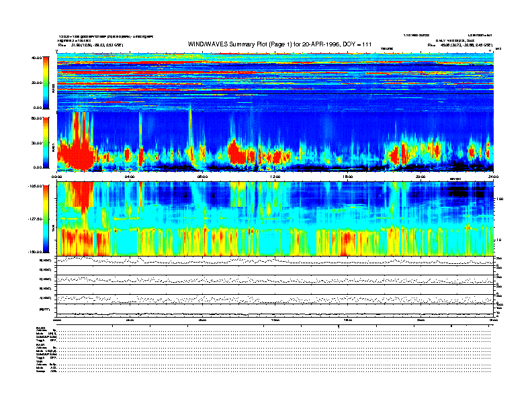Select the -105.00 label on TNR color scale

(36, 186)
